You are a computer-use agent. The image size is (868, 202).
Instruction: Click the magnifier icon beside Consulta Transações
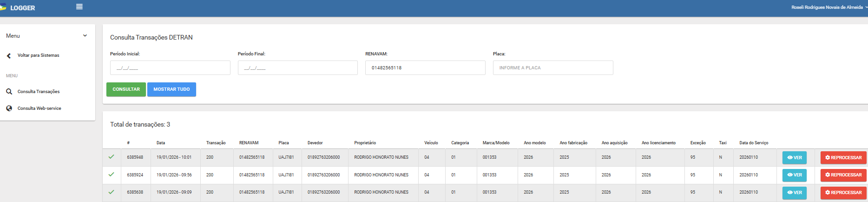coord(9,92)
